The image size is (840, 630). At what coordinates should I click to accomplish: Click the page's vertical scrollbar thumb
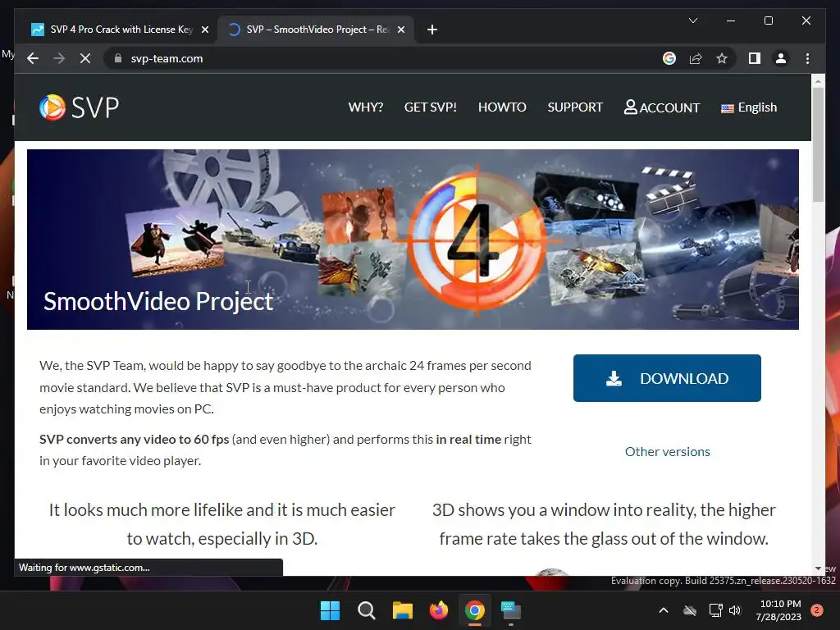coord(818,144)
